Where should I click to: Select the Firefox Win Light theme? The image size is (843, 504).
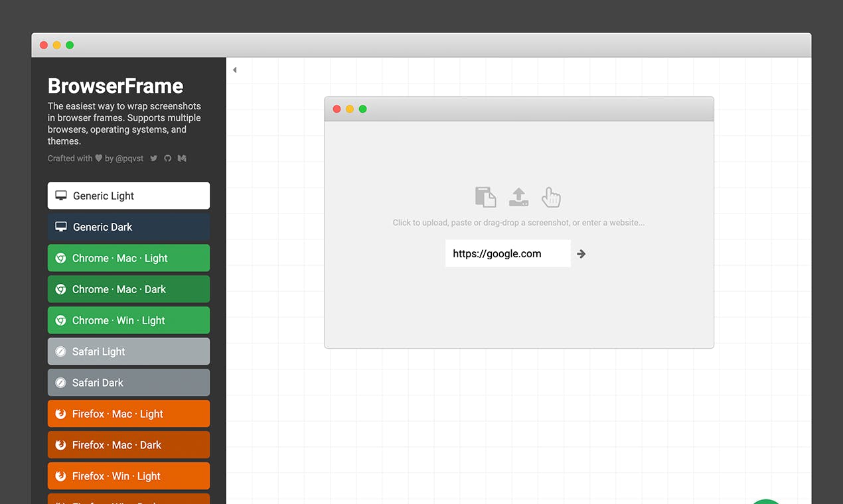coord(128,475)
